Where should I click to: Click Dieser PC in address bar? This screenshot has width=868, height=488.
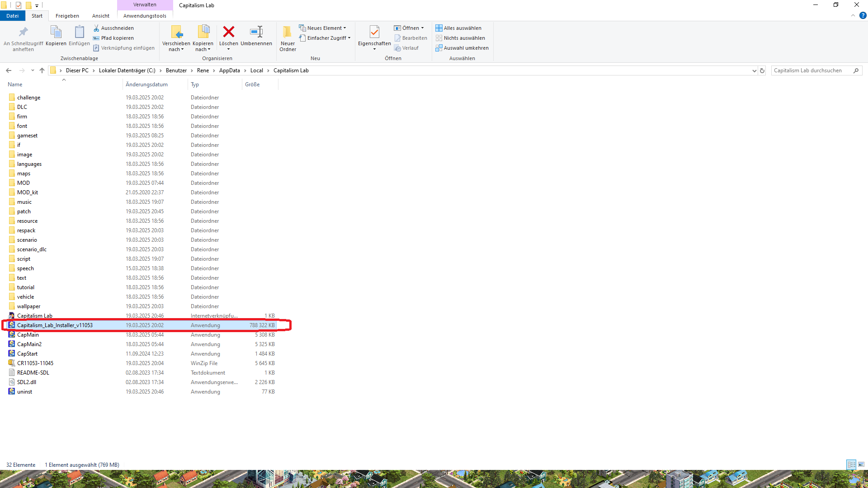point(77,70)
